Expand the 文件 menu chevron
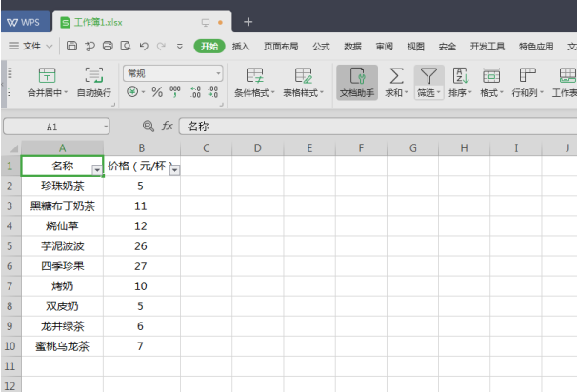 pos(50,47)
